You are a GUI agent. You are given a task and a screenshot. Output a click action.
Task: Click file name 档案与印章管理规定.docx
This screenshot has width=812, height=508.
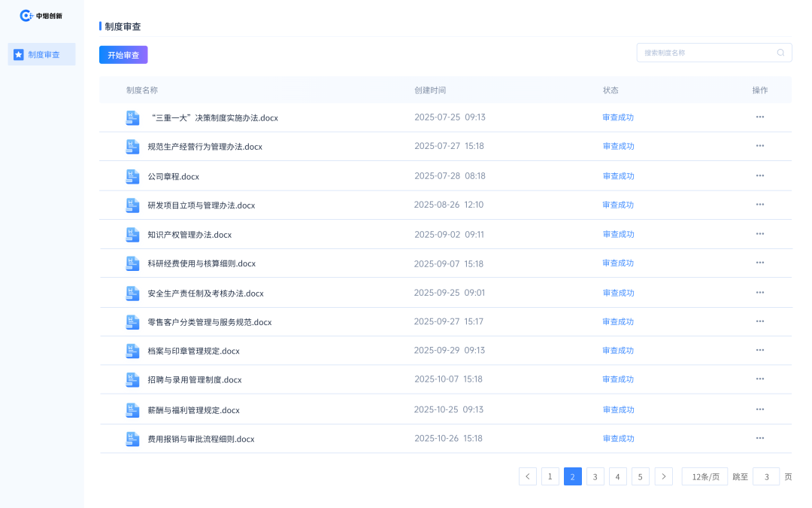tap(194, 351)
